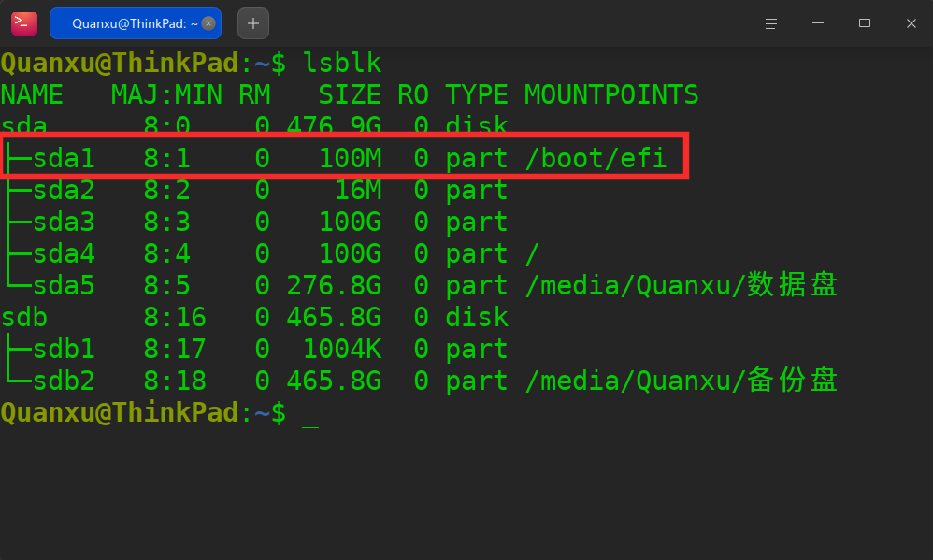Viewport: 933px width, 560px height.
Task: Minimize the terminal window
Action: click(x=818, y=23)
